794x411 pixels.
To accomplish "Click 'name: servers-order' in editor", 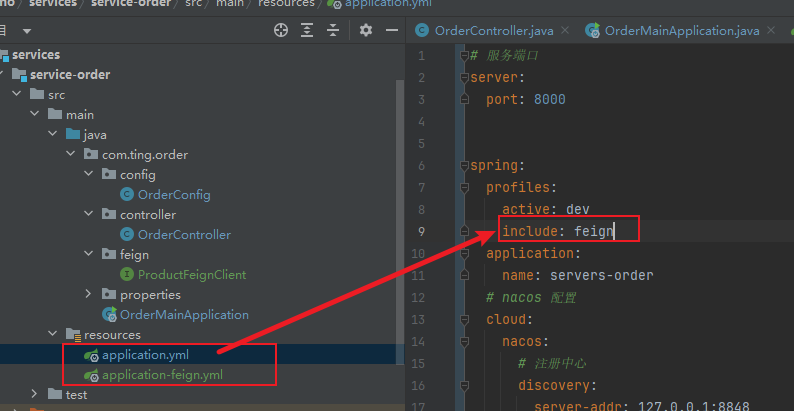I will tap(578, 275).
